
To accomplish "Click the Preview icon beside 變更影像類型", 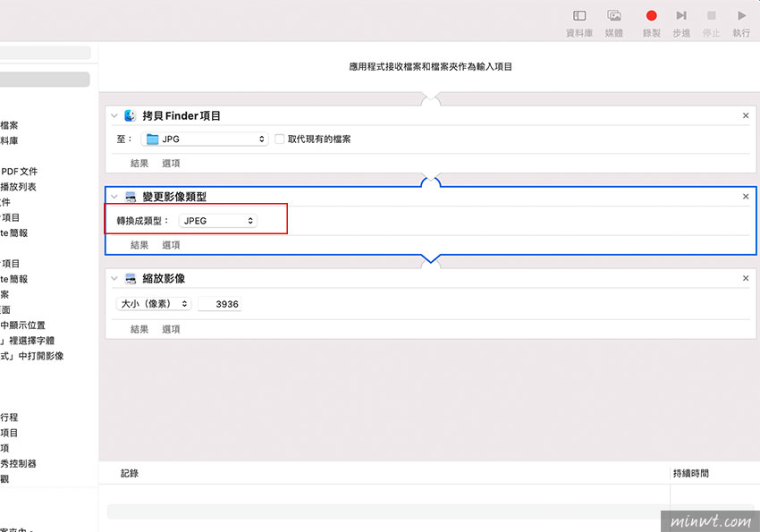I will (x=131, y=197).
